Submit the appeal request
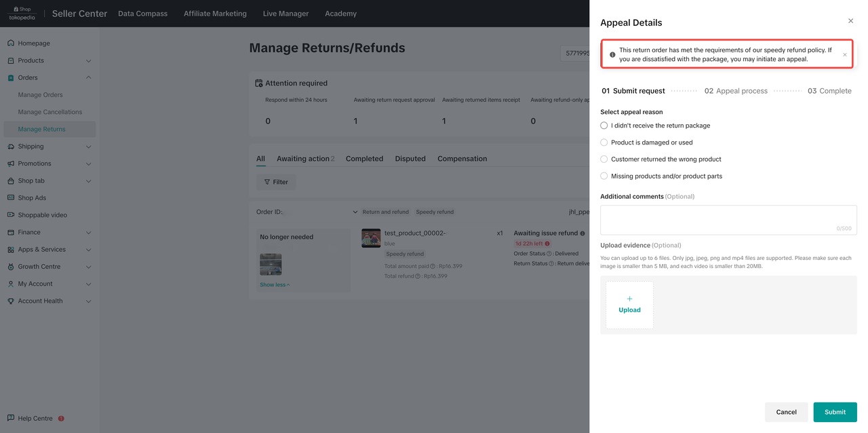This screenshot has height=433, width=868. pyautogui.click(x=835, y=412)
